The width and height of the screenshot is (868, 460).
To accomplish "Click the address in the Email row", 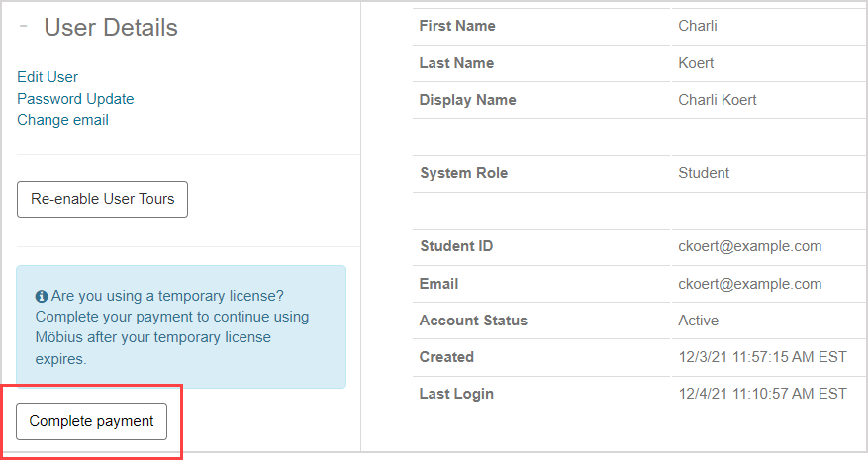I will coord(749,284).
